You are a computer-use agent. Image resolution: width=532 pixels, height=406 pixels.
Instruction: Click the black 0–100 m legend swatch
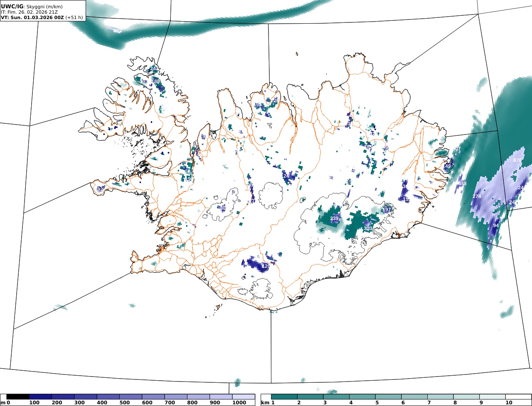click(18, 397)
